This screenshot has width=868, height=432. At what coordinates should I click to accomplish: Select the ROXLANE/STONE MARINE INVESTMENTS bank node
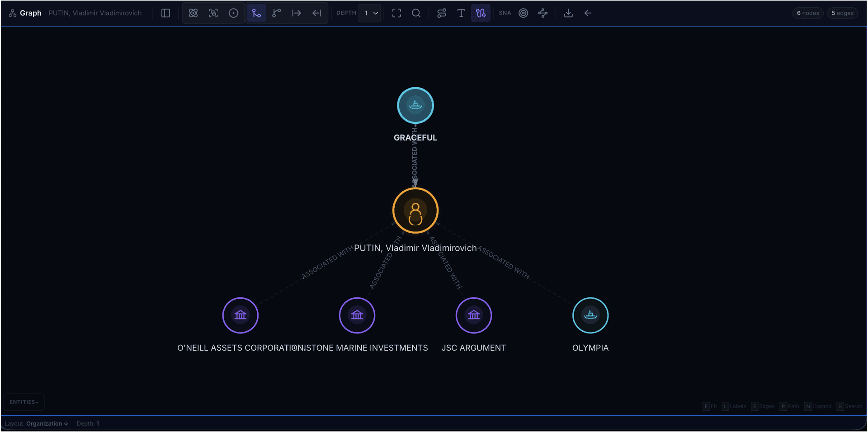[x=357, y=315]
